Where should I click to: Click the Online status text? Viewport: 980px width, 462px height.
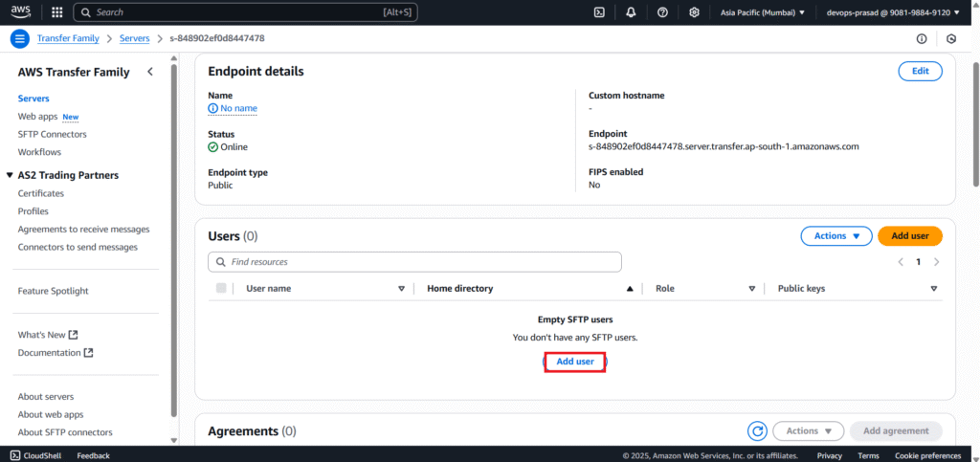tap(234, 147)
